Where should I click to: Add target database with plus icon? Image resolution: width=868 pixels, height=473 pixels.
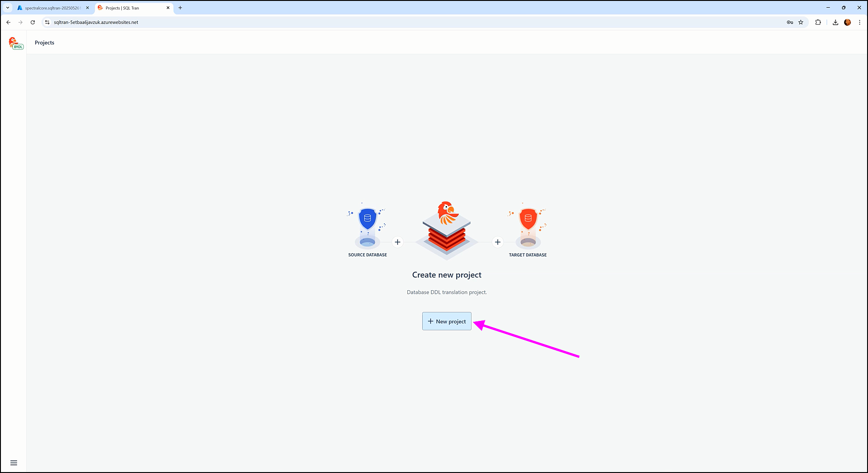coord(498,242)
